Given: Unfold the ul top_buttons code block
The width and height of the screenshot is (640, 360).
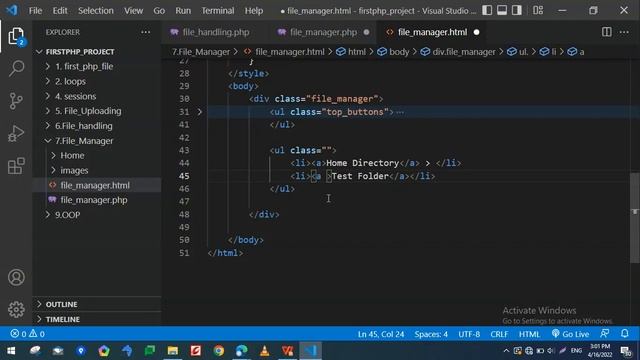Looking at the screenshot, I should point(200,112).
